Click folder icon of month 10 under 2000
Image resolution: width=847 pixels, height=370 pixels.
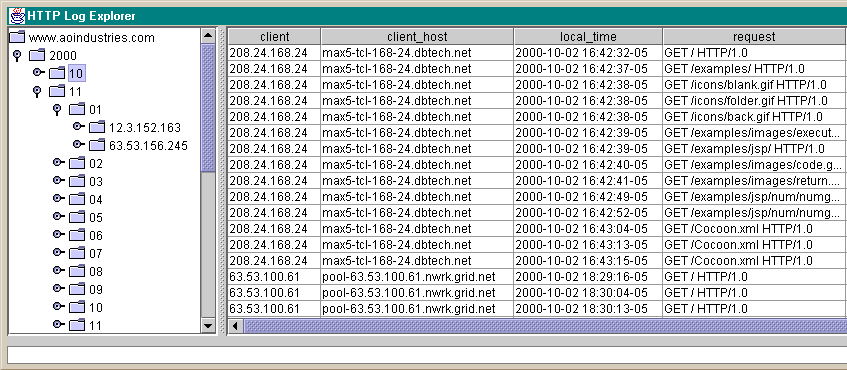pos(57,73)
